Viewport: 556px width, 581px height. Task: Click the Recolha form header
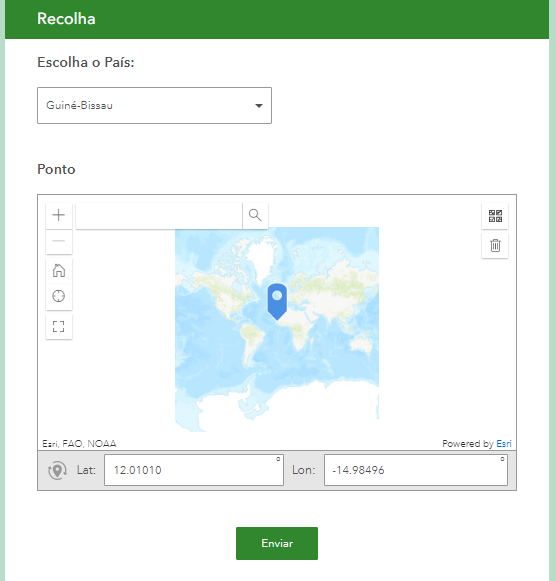[66, 19]
